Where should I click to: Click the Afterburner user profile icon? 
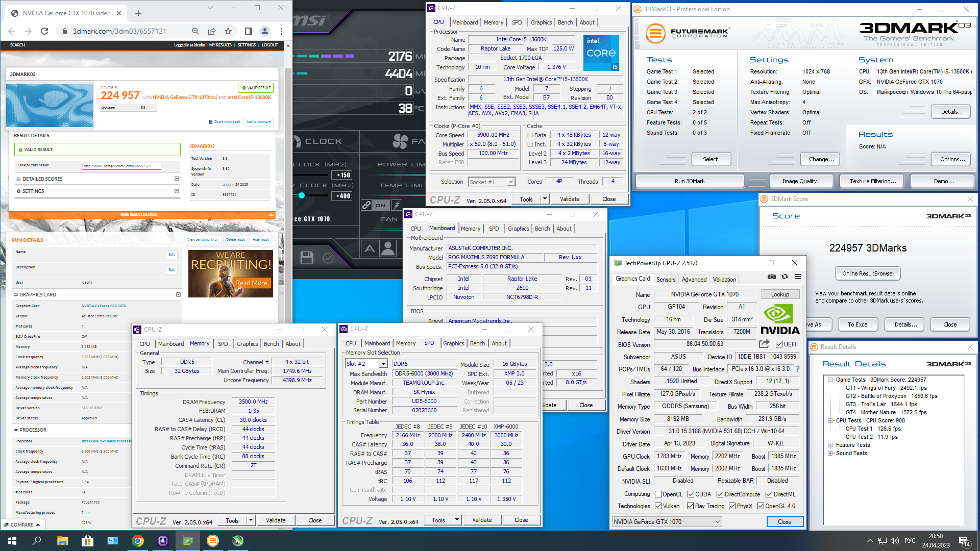pos(388,249)
